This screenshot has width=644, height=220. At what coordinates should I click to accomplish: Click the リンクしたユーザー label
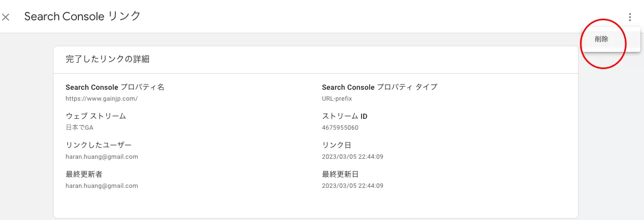pos(99,145)
